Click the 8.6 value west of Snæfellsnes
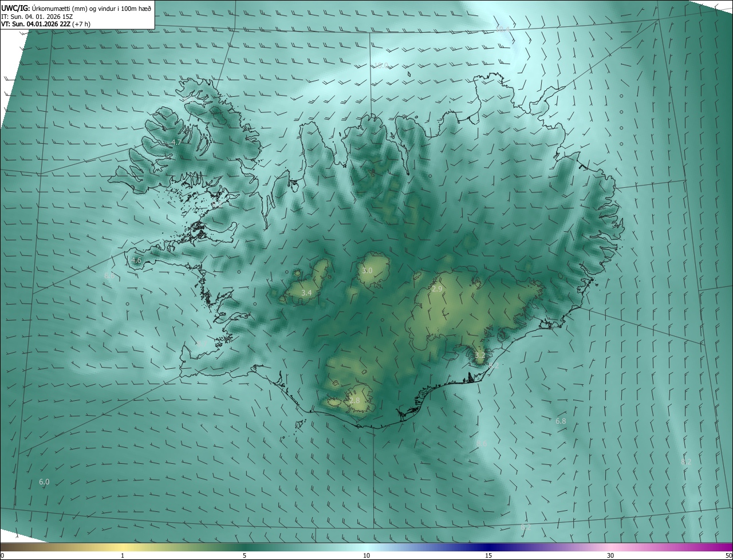 pos(108,276)
